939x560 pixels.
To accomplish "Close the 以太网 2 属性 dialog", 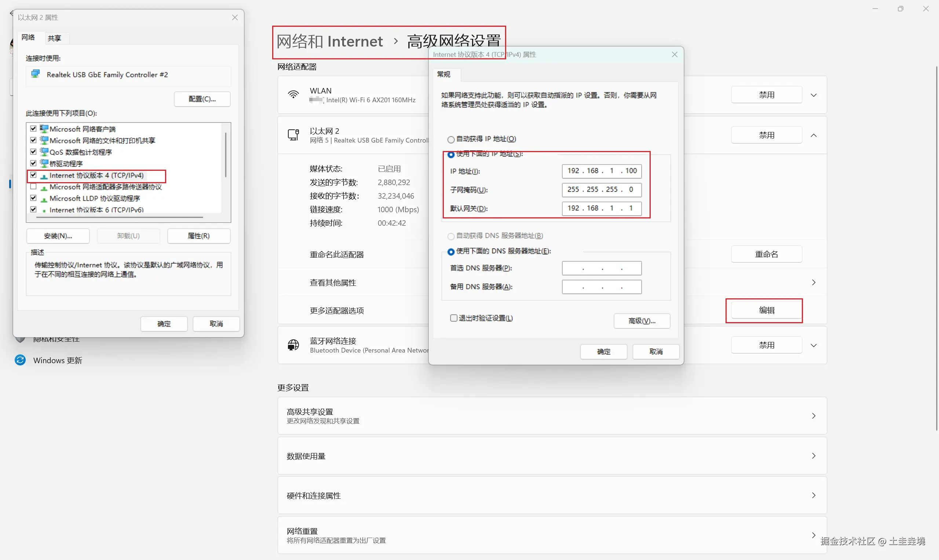I will [x=235, y=18].
